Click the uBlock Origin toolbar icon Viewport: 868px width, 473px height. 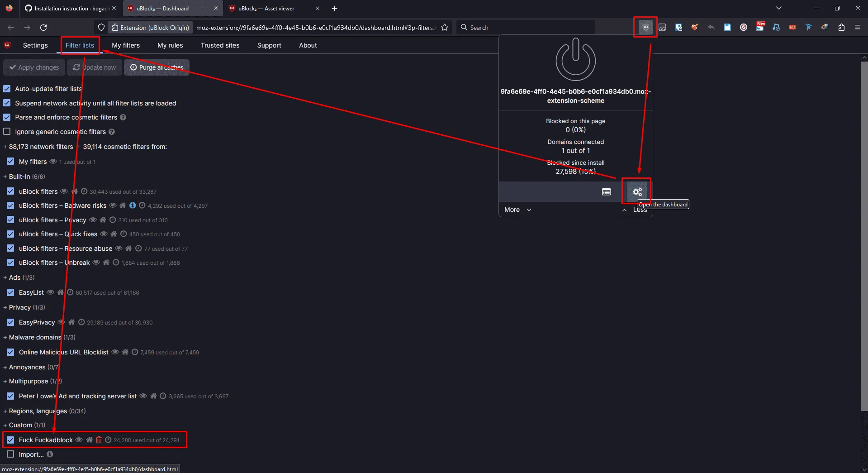point(645,27)
